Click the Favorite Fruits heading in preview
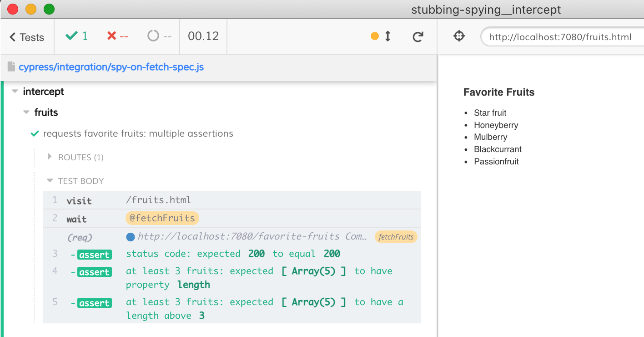 [499, 92]
